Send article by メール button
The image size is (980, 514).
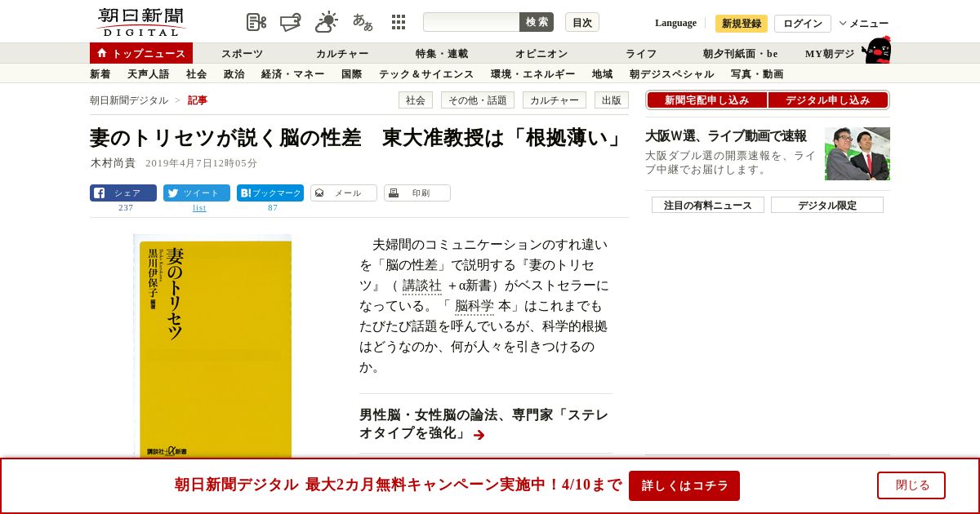click(344, 193)
